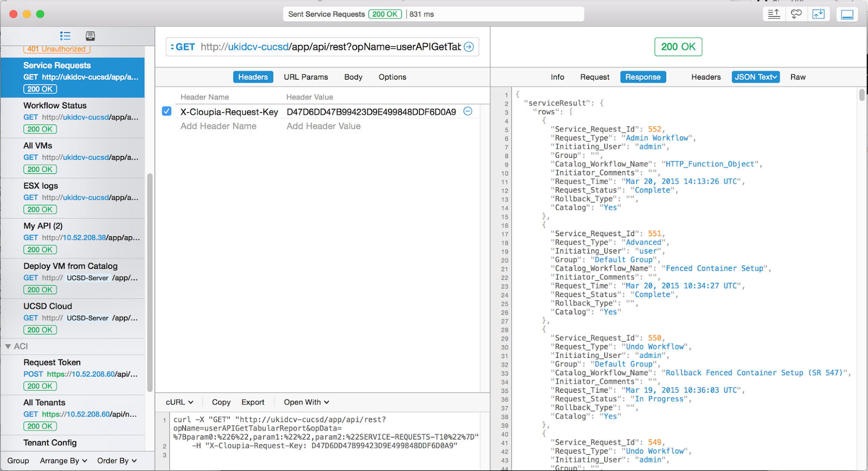Click the export requests list toolbar icon
Screen dimensions: 868x471
(x=774, y=14)
